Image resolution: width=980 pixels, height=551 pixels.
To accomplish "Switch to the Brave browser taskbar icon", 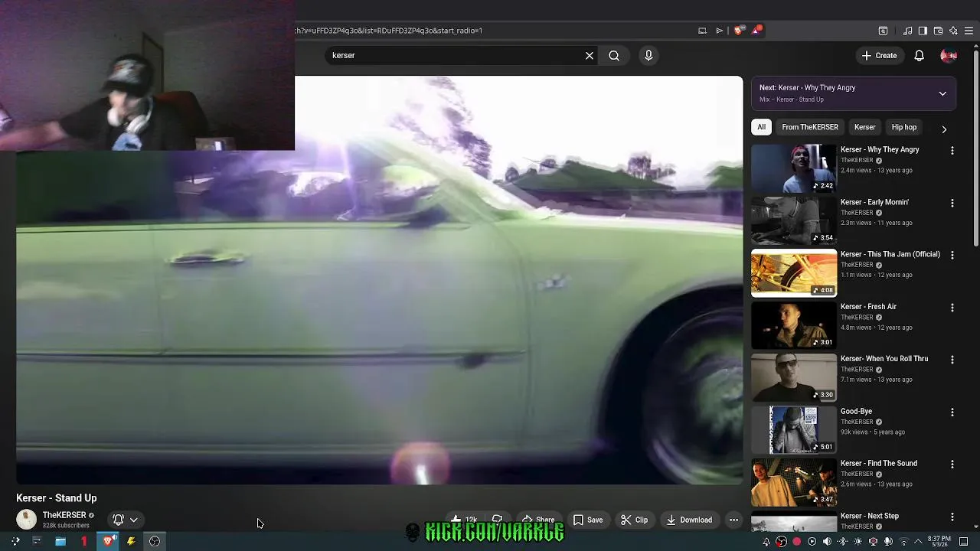I will click(109, 541).
